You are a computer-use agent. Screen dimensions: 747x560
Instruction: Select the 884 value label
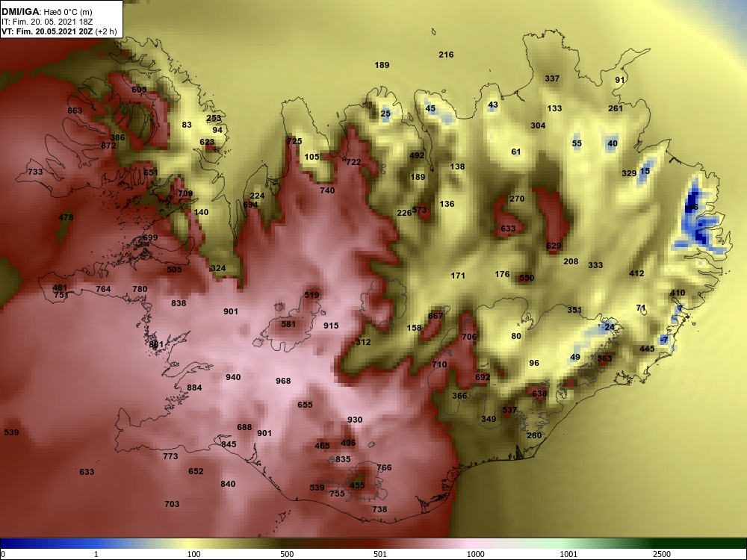194,388
